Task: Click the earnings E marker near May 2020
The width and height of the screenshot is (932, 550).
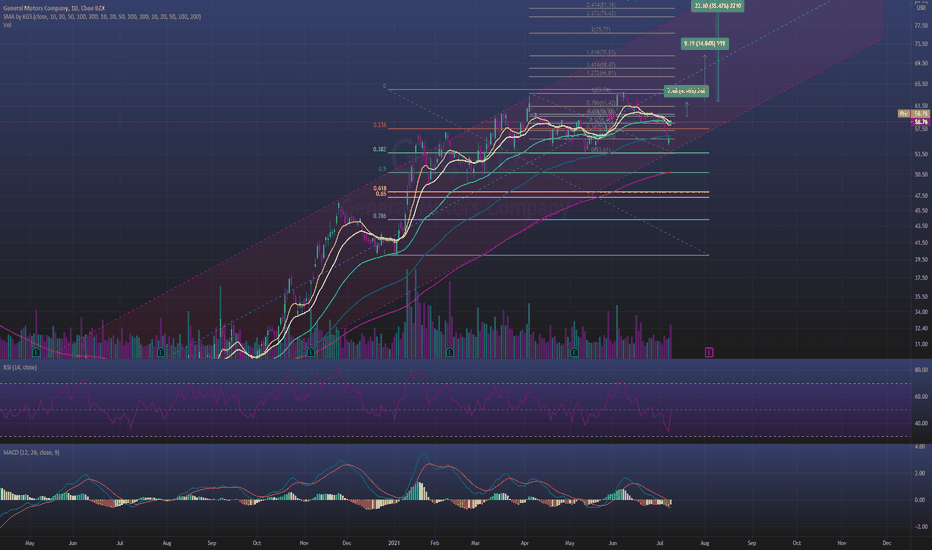Action: (x=37, y=353)
